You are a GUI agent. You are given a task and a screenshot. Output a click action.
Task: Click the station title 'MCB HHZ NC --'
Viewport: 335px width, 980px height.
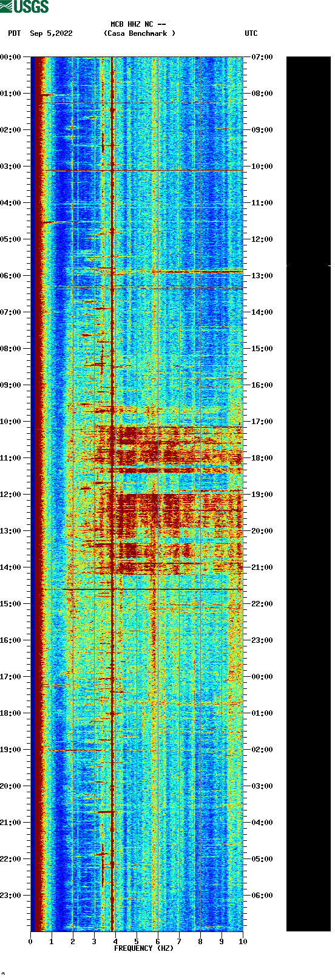click(x=138, y=24)
